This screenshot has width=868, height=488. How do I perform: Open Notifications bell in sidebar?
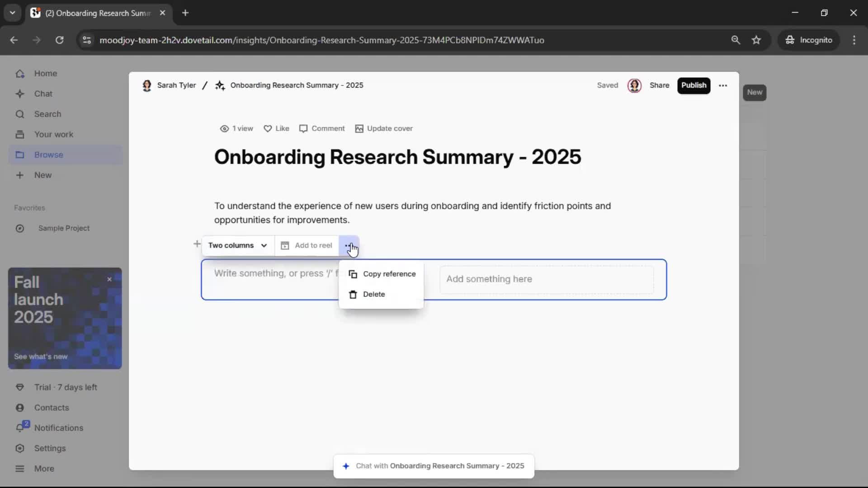20,428
